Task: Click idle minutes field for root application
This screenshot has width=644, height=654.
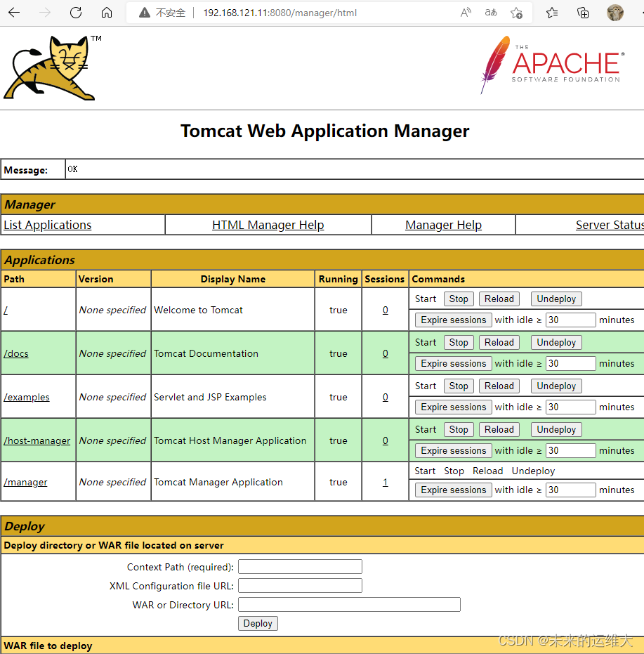Action: (x=570, y=320)
